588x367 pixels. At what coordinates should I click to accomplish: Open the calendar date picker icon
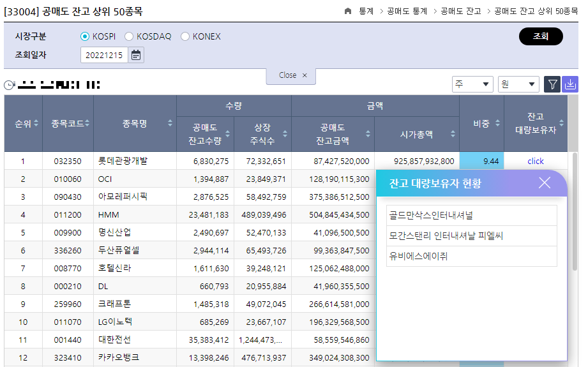pyautogui.click(x=136, y=55)
